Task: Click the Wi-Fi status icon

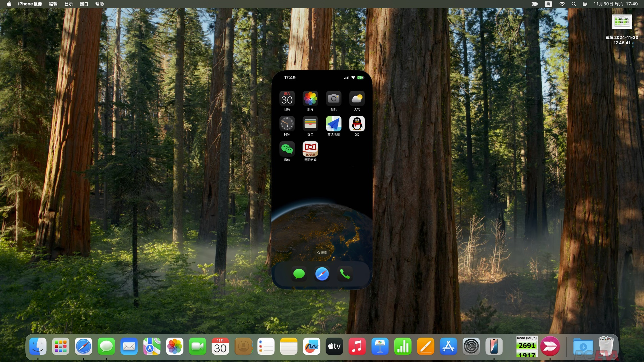Action: pyautogui.click(x=562, y=4)
